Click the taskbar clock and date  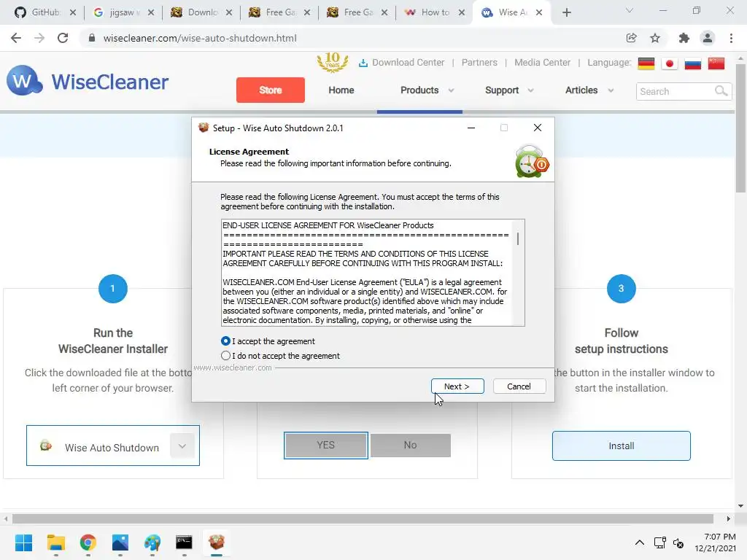coord(715,542)
